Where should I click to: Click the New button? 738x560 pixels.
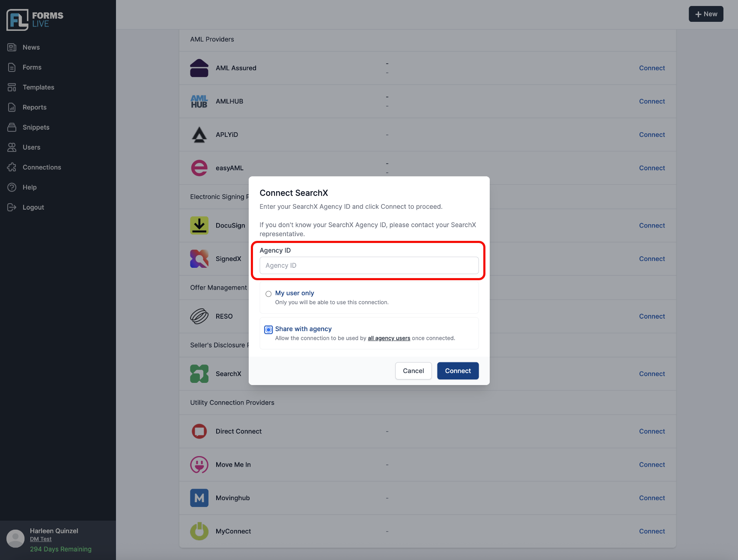(706, 14)
